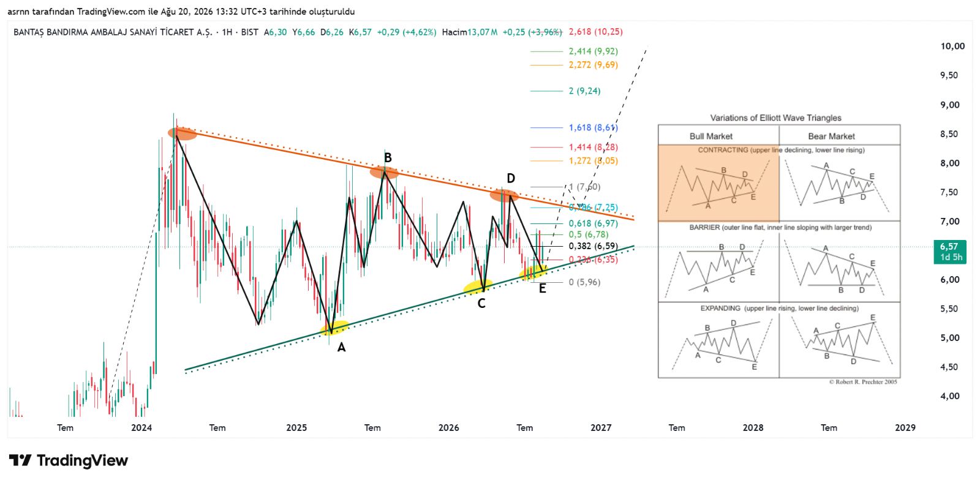Click the 1H interval label
This screenshot has height=483, width=980.
point(227,32)
